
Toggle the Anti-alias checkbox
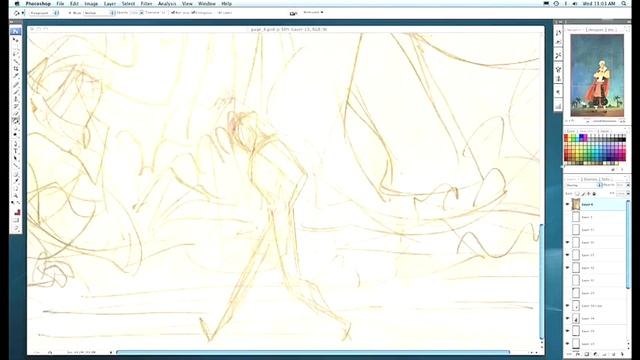click(173, 13)
